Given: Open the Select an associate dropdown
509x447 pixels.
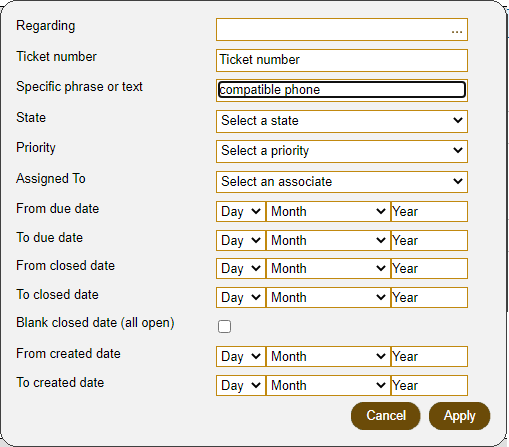Looking at the screenshot, I should pyautogui.click(x=342, y=182).
